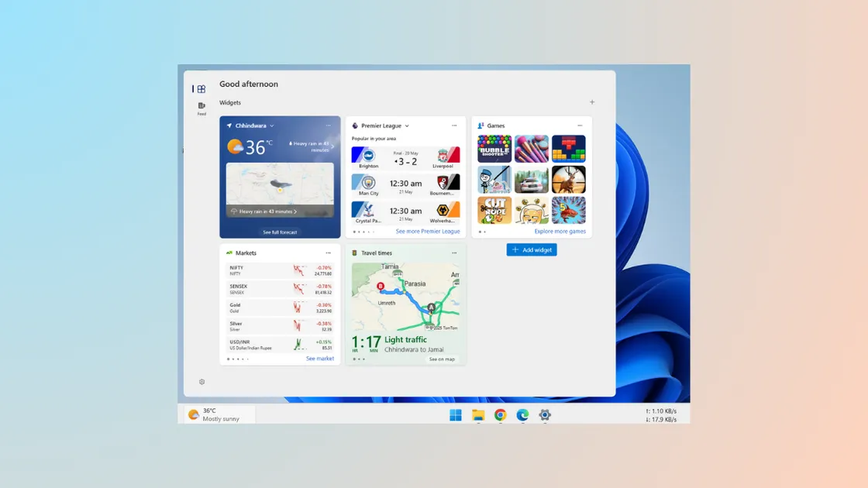Open the Markets widget's more options dropdown

tap(328, 252)
